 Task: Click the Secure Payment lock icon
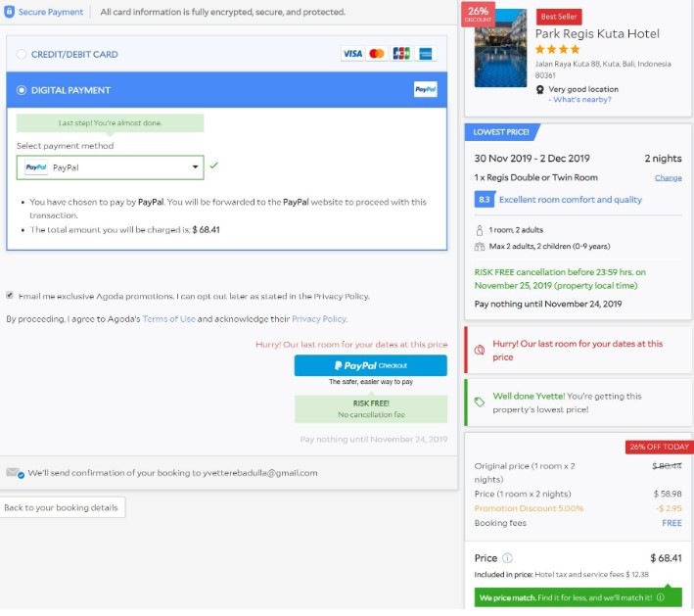click(x=9, y=12)
